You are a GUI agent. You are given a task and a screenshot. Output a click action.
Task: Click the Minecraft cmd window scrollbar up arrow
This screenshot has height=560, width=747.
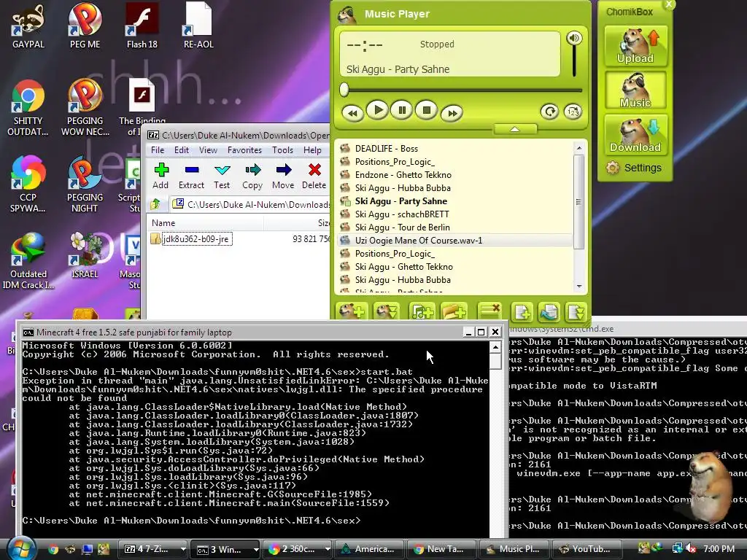(x=495, y=348)
